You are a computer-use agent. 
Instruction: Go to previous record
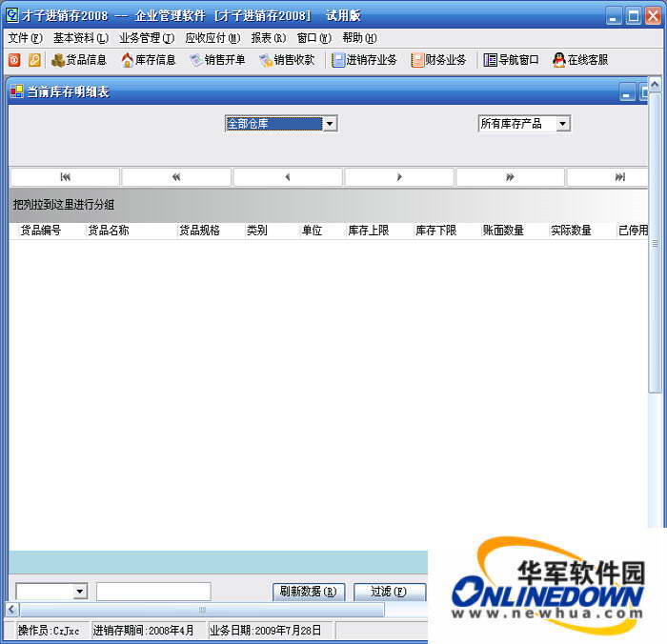[x=288, y=177]
